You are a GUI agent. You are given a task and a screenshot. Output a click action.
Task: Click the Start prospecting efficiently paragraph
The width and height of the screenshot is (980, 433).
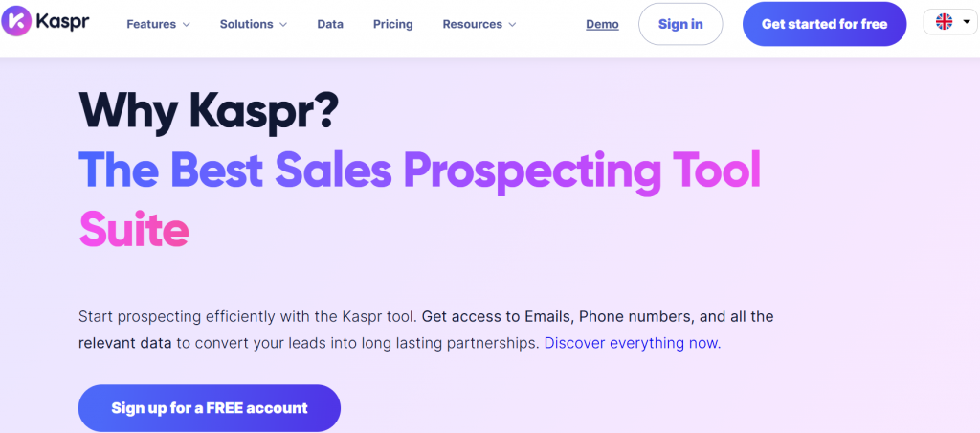(x=425, y=329)
